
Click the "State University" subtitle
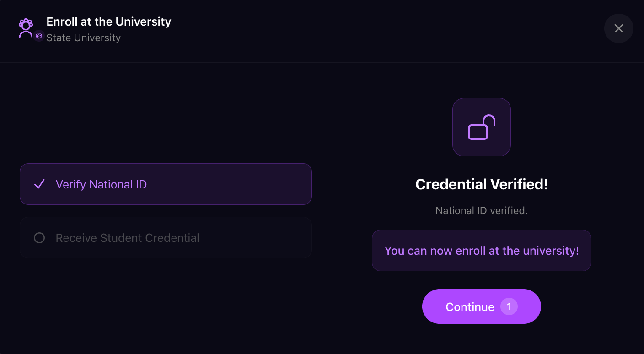84,38
